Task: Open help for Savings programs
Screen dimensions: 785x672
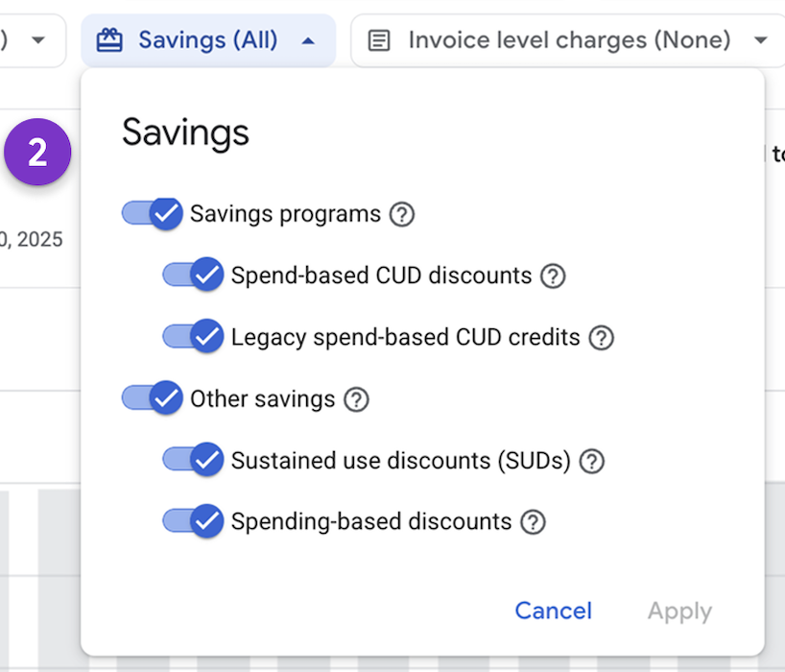Action: (x=401, y=214)
